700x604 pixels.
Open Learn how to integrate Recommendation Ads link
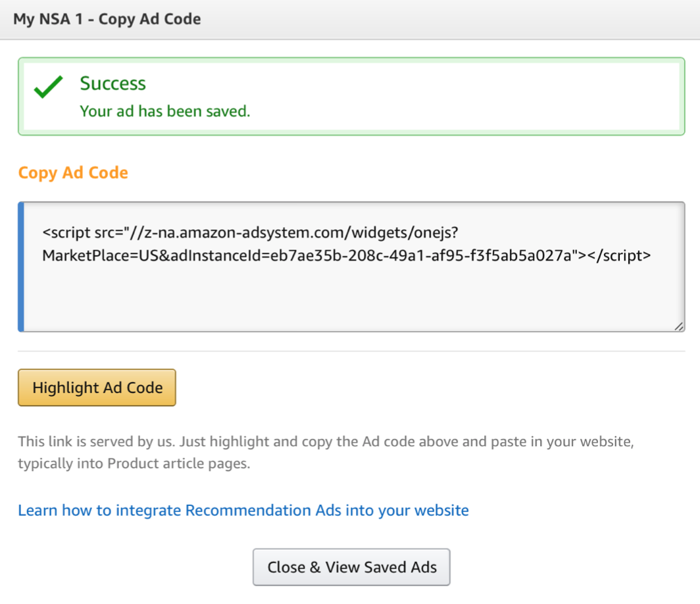click(x=243, y=511)
